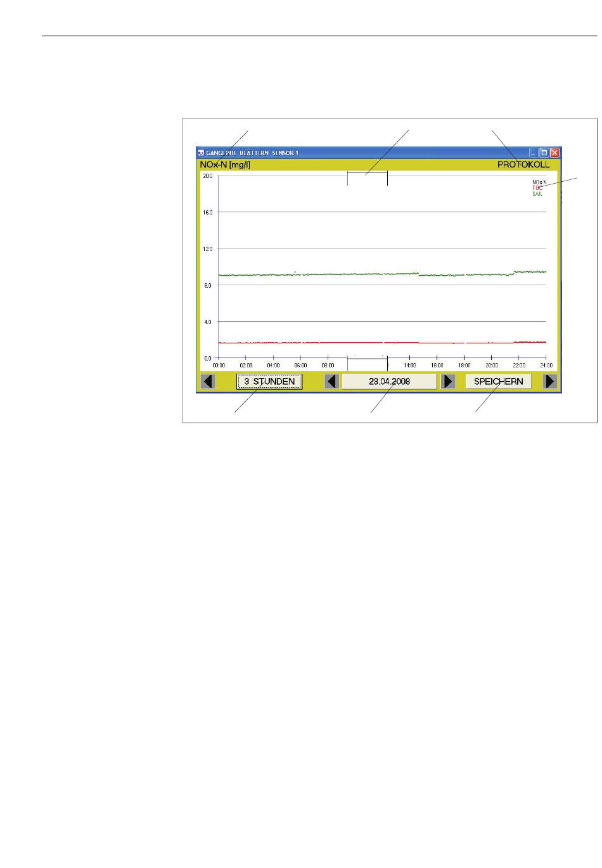The height and width of the screenshot is (868, 602).
Task: Close the Ganglinie Blättern Sensor window
Action: [x=554, y=153]
